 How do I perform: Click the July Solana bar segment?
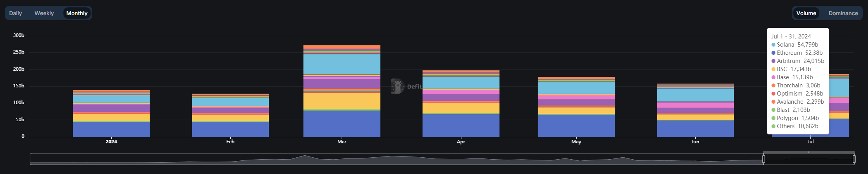click(839, 88)
